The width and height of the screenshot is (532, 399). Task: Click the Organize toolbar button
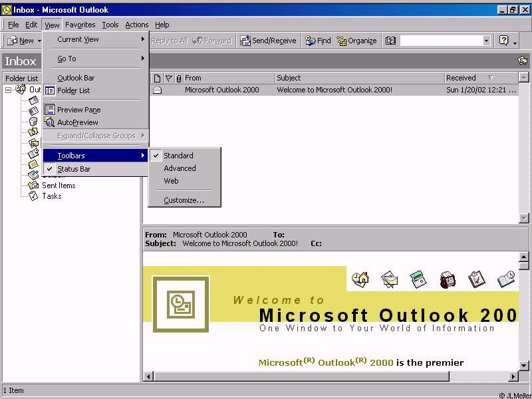point(357,41)
